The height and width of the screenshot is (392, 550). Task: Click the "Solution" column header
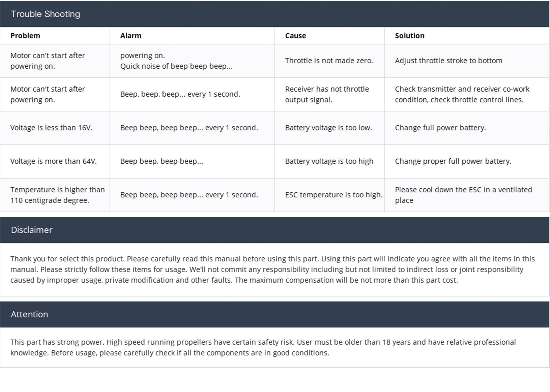410,36
